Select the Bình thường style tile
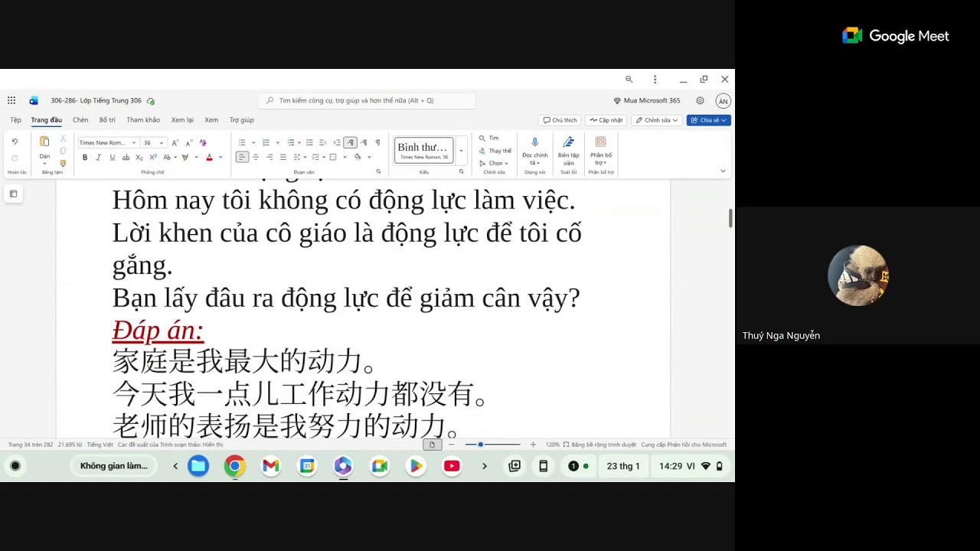980x551 pixels. [x=424, y=151]
